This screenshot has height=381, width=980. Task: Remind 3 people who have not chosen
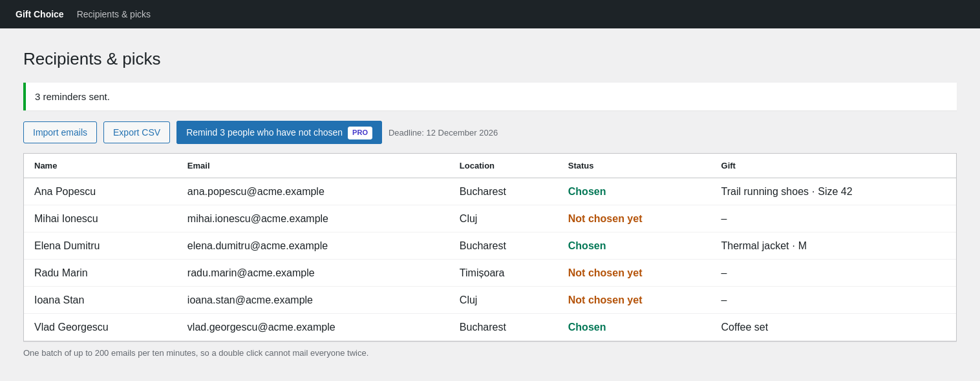point(279,132)
